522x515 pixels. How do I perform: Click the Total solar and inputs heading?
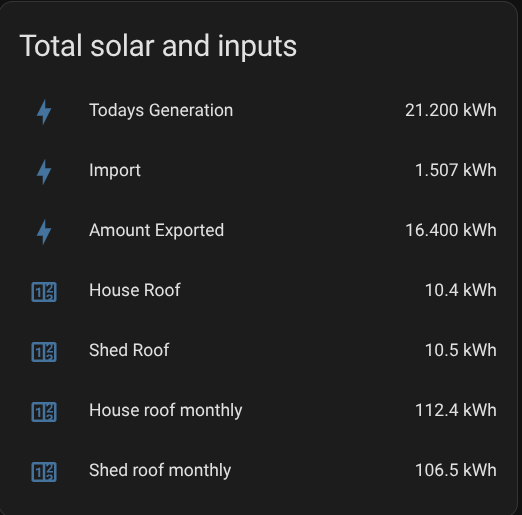[158, 47]
